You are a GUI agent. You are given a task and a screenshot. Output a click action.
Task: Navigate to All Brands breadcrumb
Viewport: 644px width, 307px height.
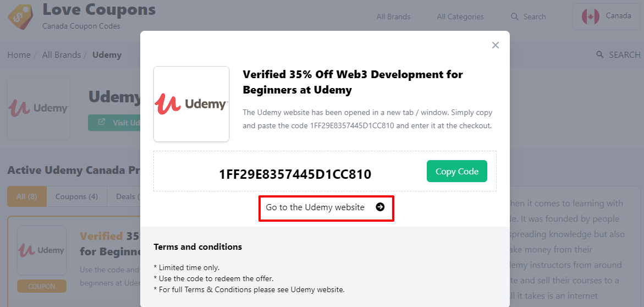62,55
